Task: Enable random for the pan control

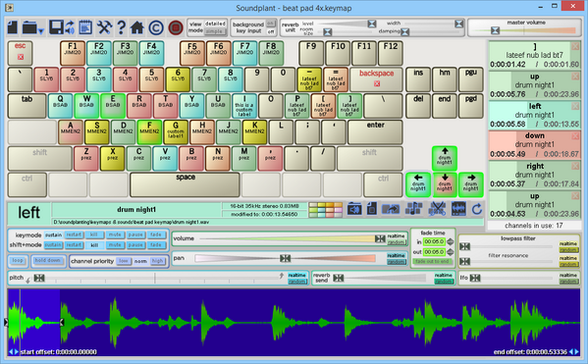Action: click(397, 262)
